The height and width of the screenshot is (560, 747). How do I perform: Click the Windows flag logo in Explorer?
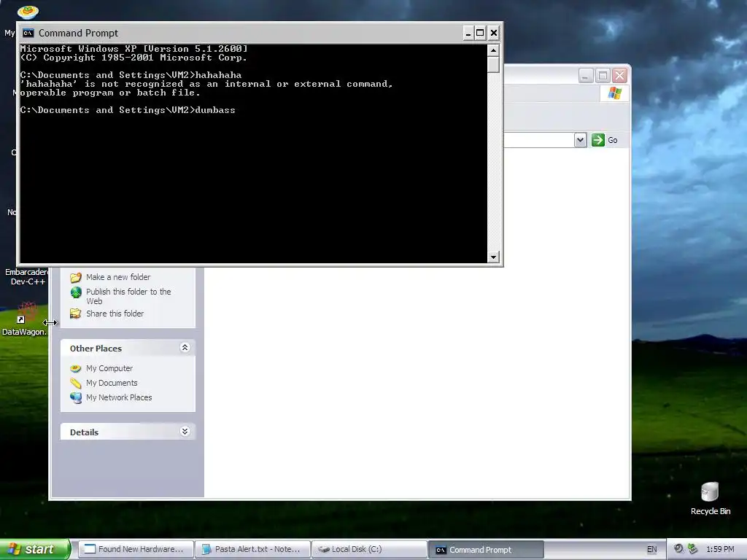(x=614, y=93)
